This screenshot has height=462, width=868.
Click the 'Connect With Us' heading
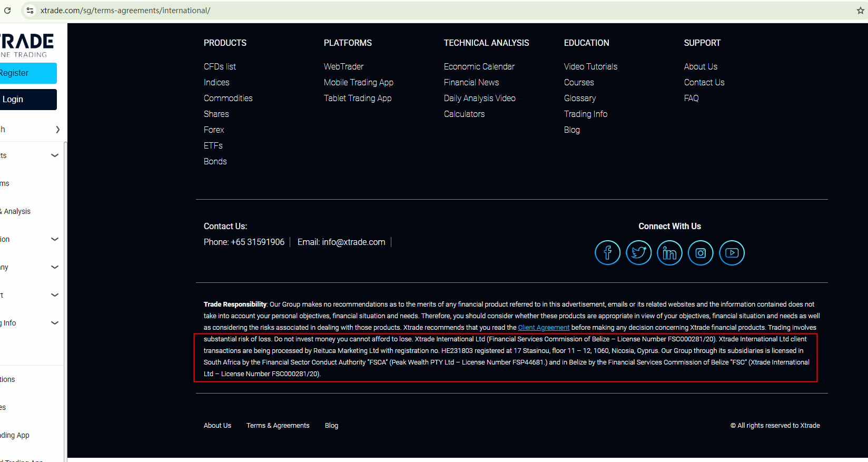(670, 227)
